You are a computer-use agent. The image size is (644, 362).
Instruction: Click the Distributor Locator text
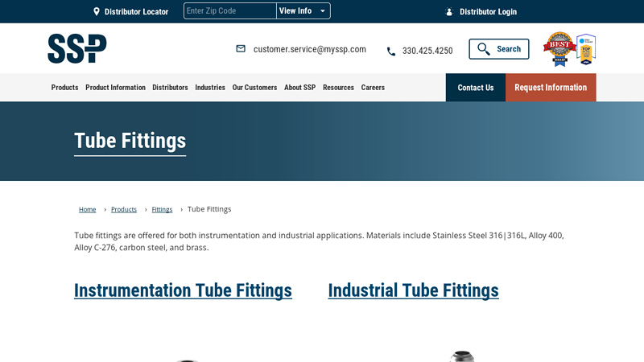[136, 11]
